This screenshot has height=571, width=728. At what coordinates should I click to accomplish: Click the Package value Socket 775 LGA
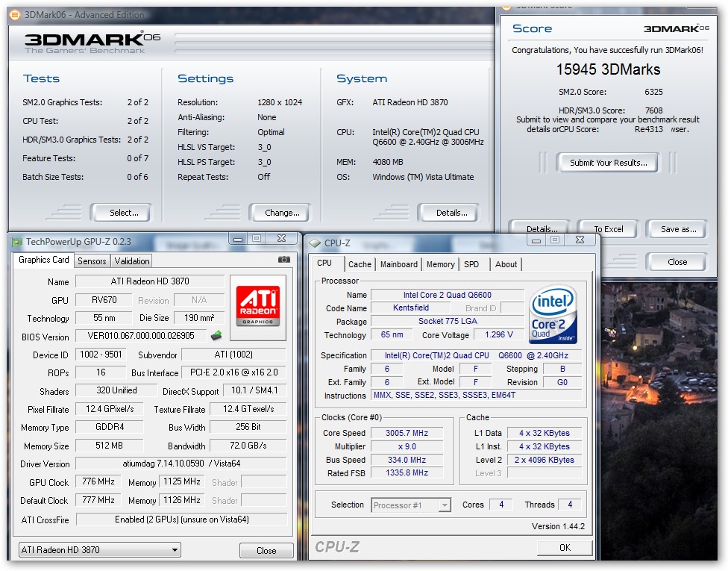click(x=448, y=321)
